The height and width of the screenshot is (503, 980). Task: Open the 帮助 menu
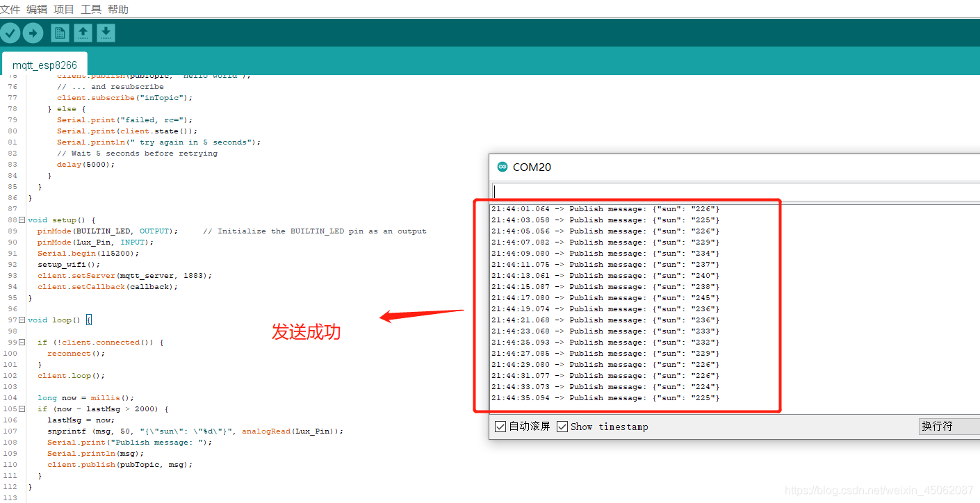[118, 9]
